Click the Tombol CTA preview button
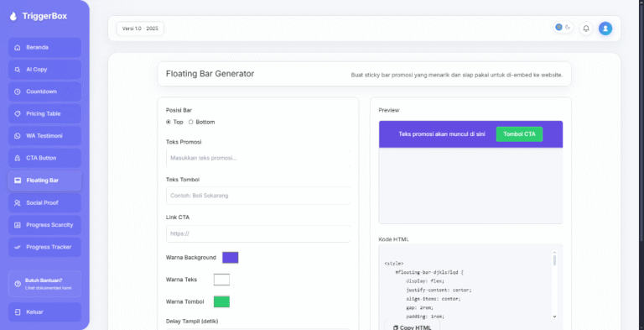Image resolution: width=644 pixels, height=330 pixels. (x=519, y=134)
